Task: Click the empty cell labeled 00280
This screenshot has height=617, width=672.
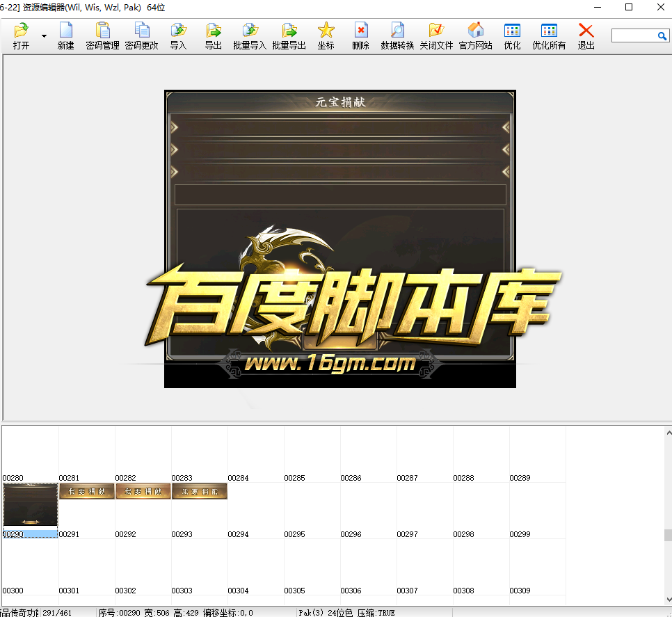Action: pos(31,454)
